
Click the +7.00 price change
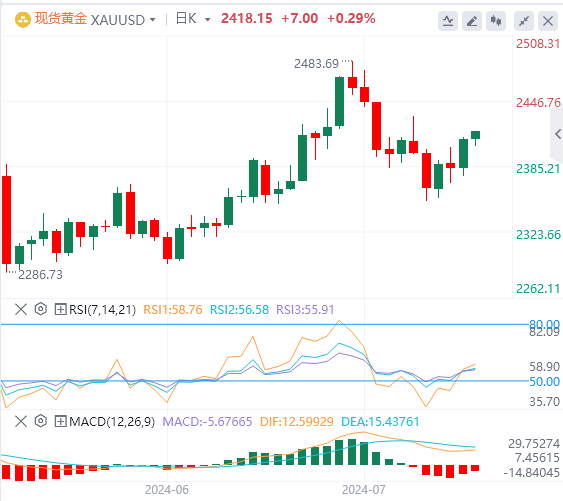(300, 18)
